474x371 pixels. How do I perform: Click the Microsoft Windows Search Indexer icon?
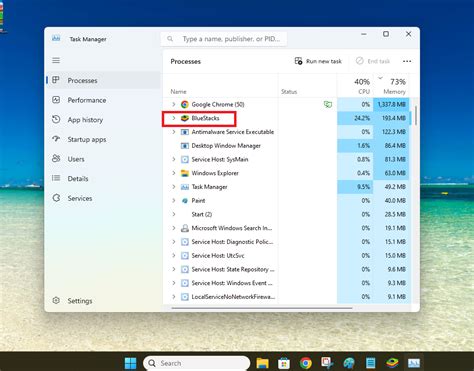click(185, 228)
